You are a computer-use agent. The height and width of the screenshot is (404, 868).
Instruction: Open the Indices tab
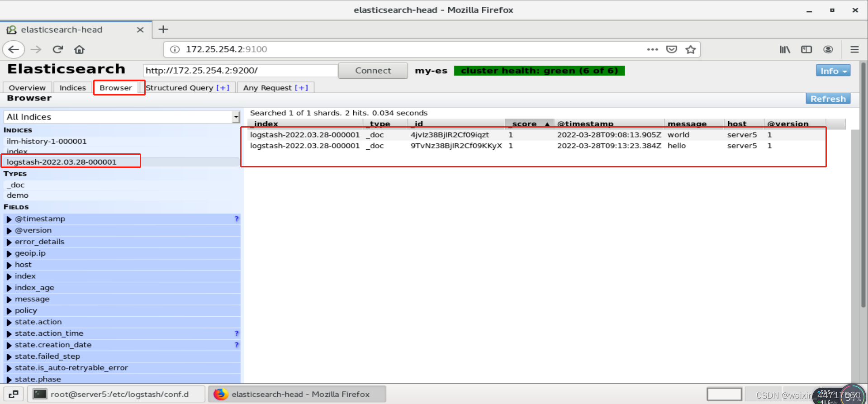(72, 88)
